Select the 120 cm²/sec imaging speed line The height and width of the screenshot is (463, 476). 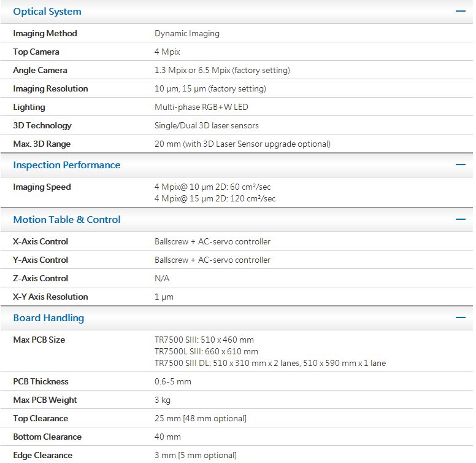215,199
